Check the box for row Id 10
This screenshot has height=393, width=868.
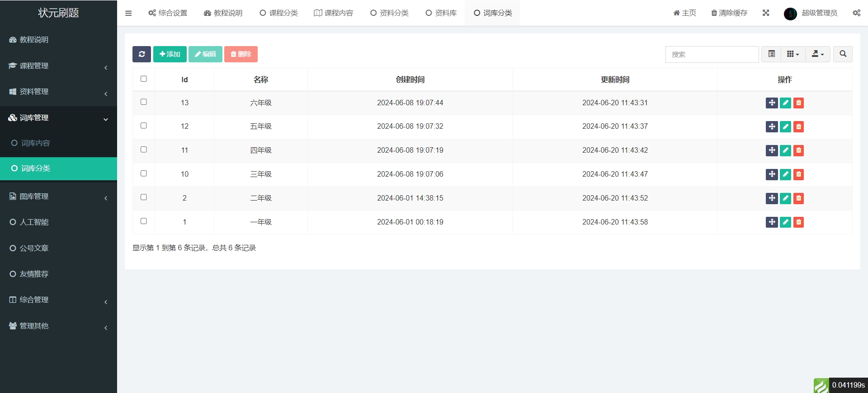coord(144,173)
